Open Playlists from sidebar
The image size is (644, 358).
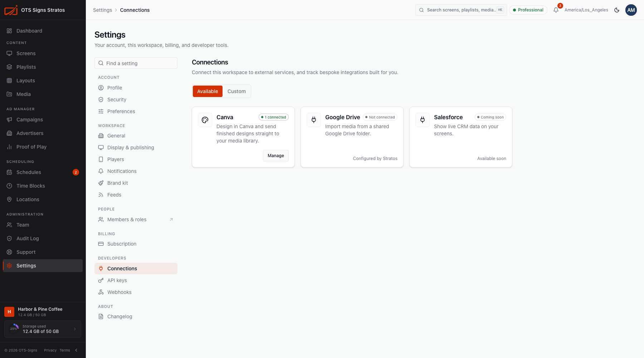[x=43, y=67]
